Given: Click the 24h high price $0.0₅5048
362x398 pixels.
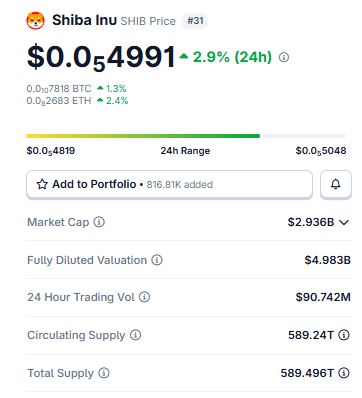Looking at the screenshot, I should point(321,151).
